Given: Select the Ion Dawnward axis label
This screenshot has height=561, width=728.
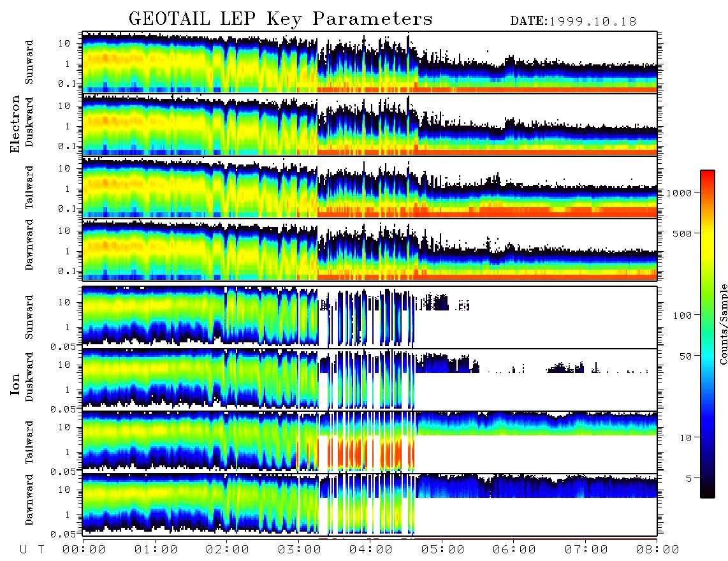Looking at the screenshot, I should tap(29, 500).
